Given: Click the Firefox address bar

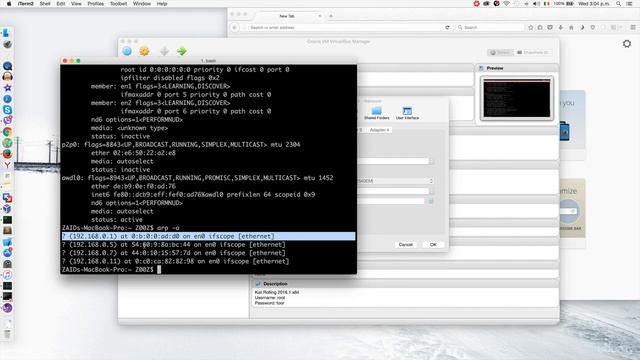Looking at the screenshot, I should (346, 27).
